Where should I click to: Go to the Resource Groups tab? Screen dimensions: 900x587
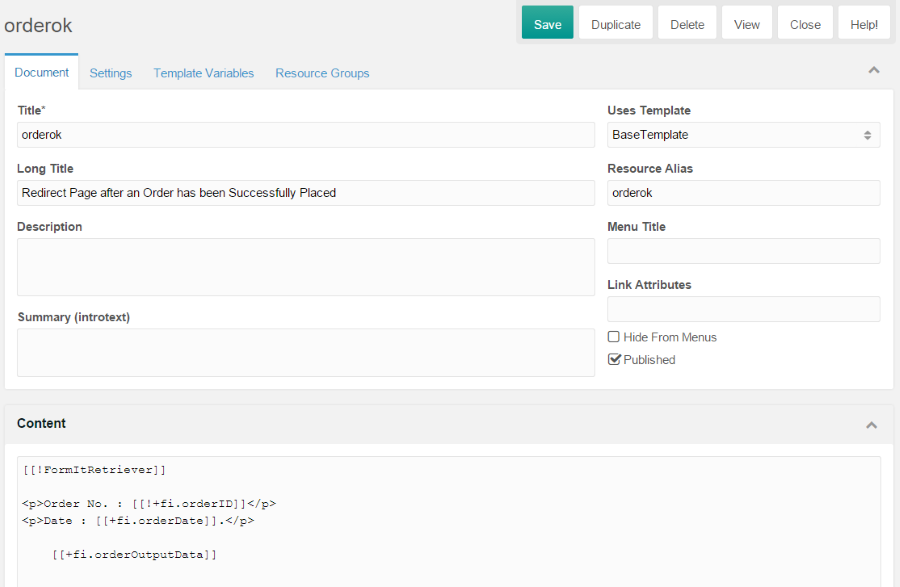point(322,73)
